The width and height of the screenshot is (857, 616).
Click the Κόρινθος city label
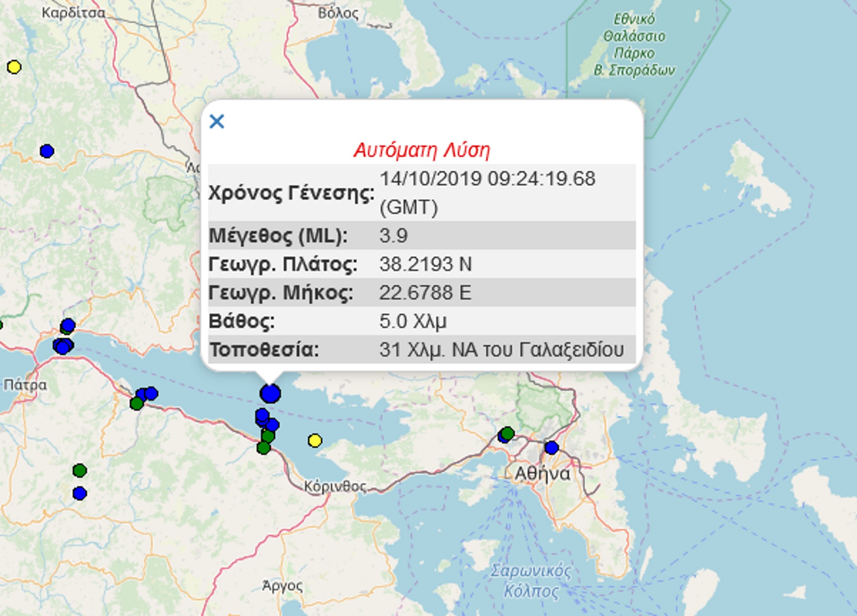335,487
